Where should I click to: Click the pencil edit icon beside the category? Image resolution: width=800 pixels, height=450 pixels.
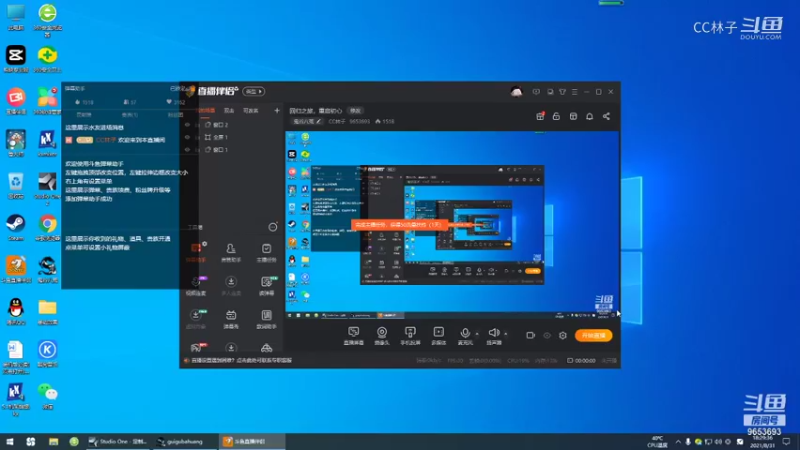point(318,121)
